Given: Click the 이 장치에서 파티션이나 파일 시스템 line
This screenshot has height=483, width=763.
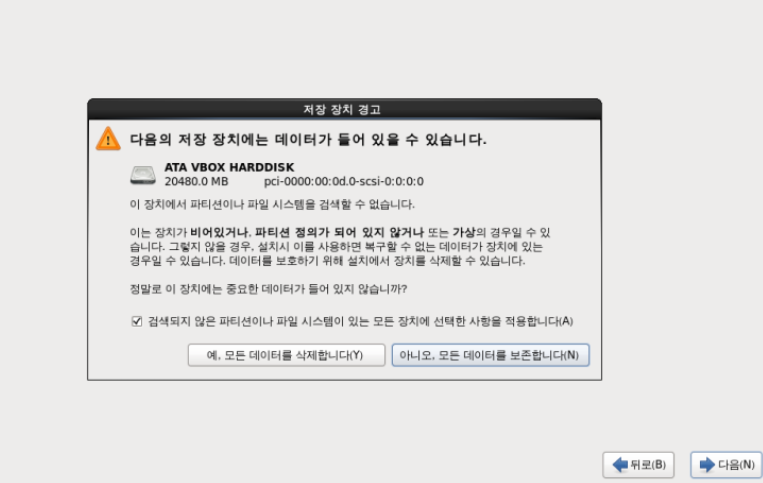Looking at the screenshot, I should (x=272, y=204).
